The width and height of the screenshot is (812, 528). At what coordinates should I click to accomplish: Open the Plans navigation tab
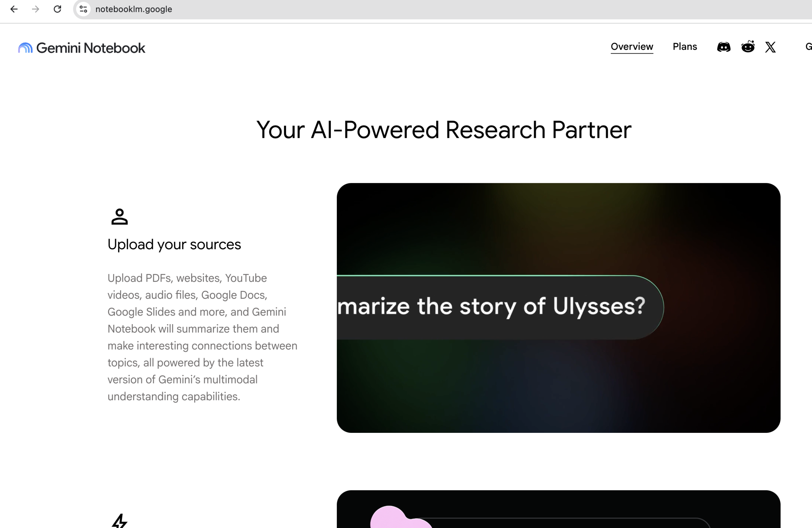pyautogui.click(x=685, y=47)
